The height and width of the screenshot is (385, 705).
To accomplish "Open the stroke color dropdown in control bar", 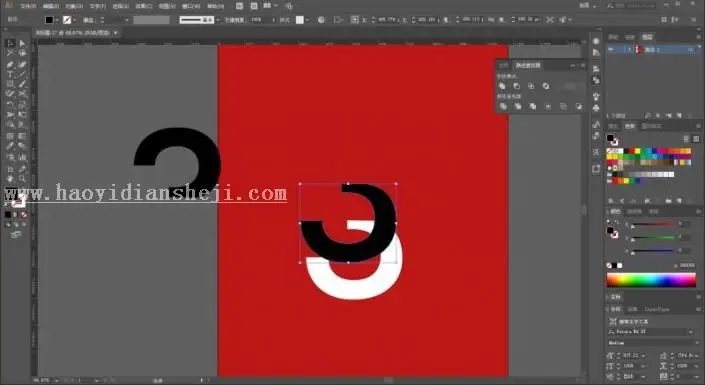I will [74, 20].
